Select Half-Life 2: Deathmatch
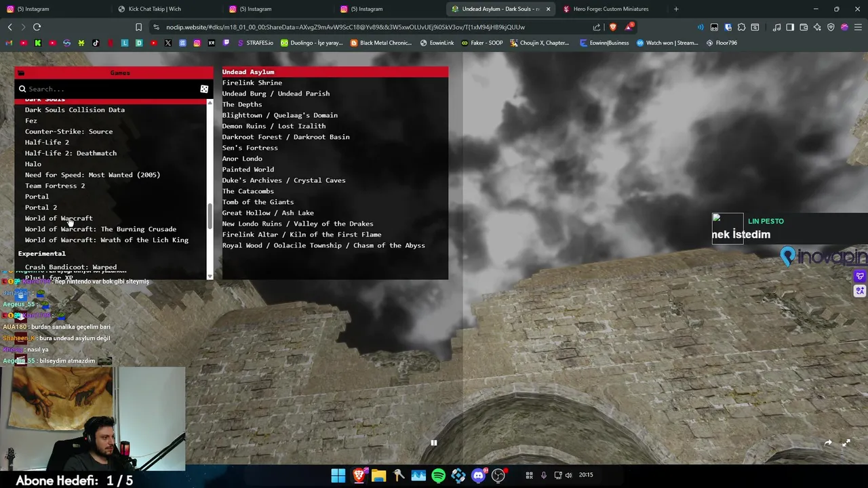Screen dimensions: 868x488 (71, 153)
